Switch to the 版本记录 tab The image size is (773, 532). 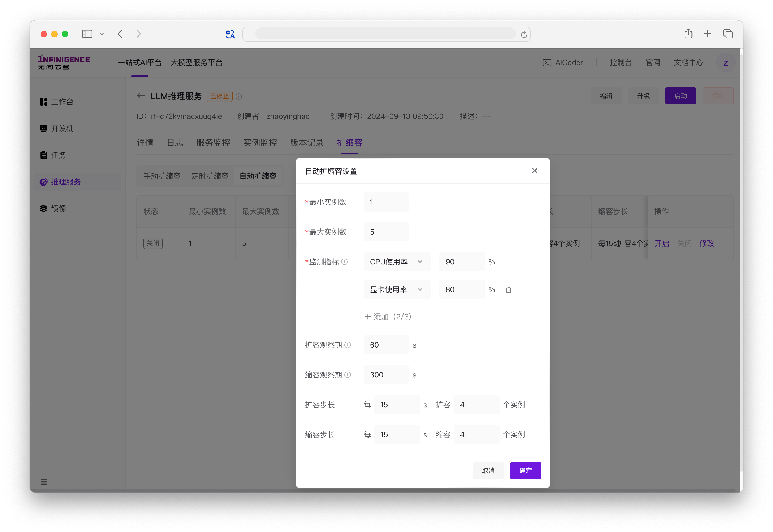[x=307, y=143]
